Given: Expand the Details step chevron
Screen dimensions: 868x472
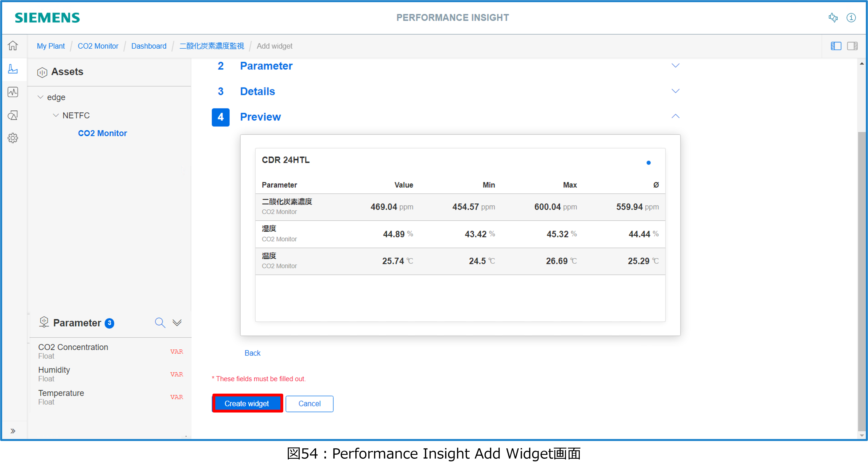Looking at the screenshot, I should 675,91.
